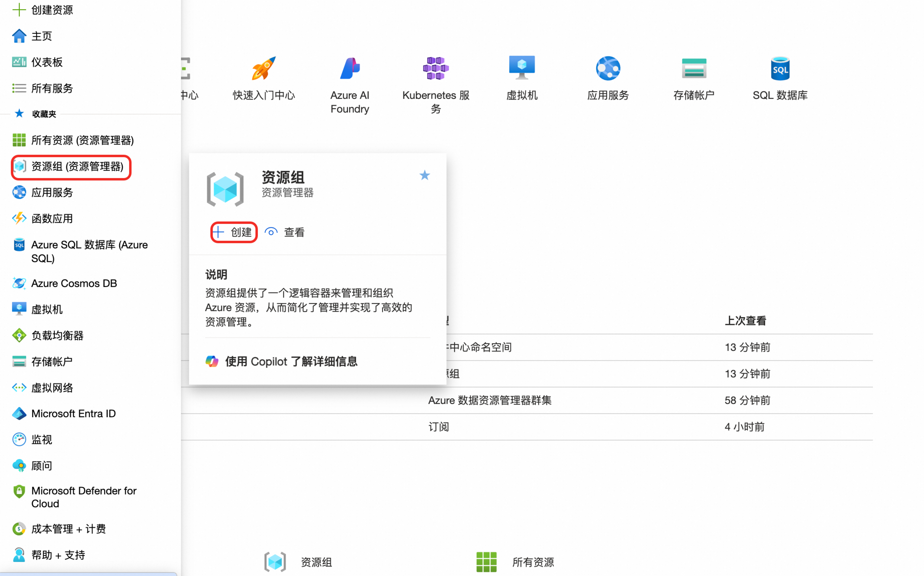Screen dimensions: 924x576
Task: Open Microsoft Defender for Cloud sidebar item
Action: [83, 497]
